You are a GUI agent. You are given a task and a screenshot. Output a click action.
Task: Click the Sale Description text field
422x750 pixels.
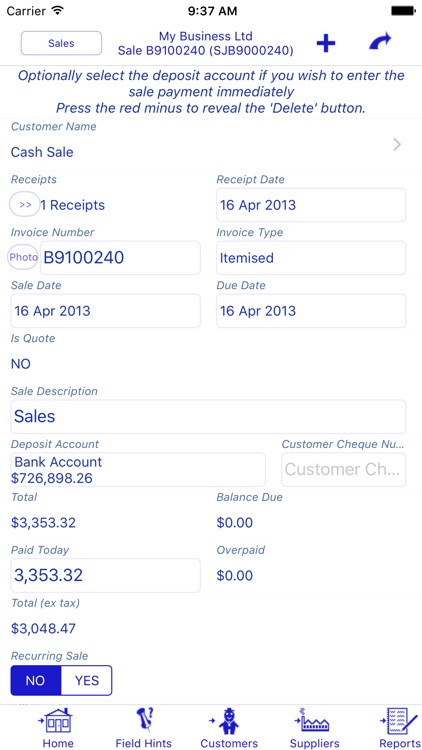coord(208,417)
